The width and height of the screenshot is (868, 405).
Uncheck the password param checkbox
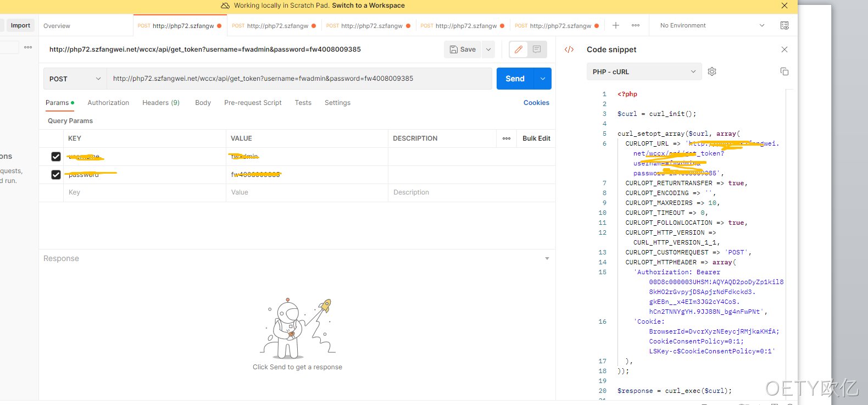coord(56,175)
